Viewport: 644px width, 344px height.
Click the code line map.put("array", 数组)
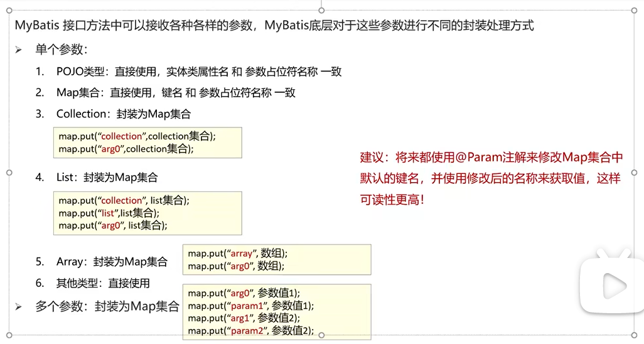tap(238, 253)
